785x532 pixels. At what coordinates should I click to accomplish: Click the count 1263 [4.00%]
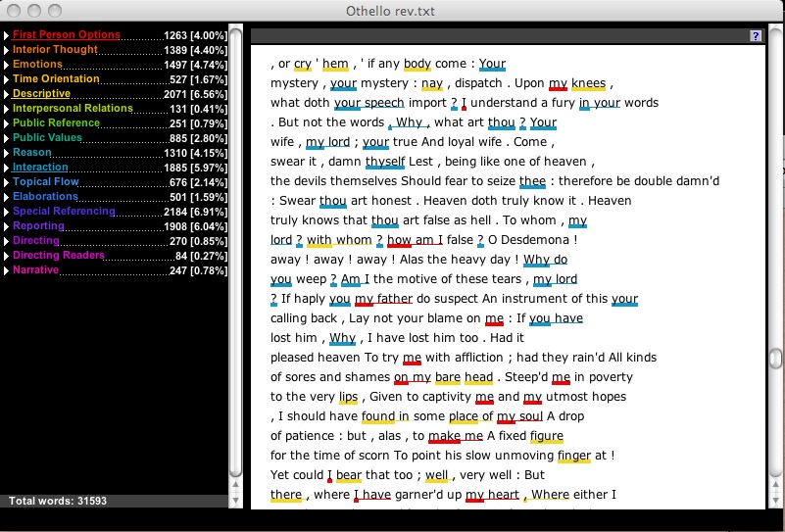[x=195, y=35]
